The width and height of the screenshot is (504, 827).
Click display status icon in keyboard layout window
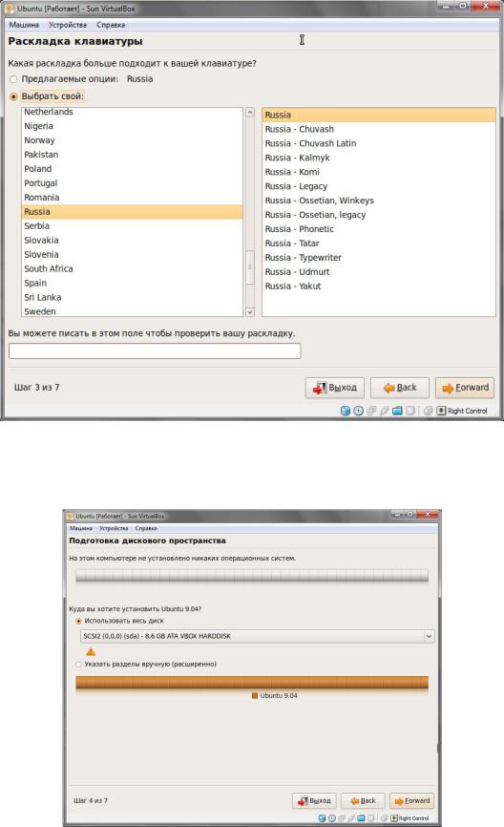point(410,411)
